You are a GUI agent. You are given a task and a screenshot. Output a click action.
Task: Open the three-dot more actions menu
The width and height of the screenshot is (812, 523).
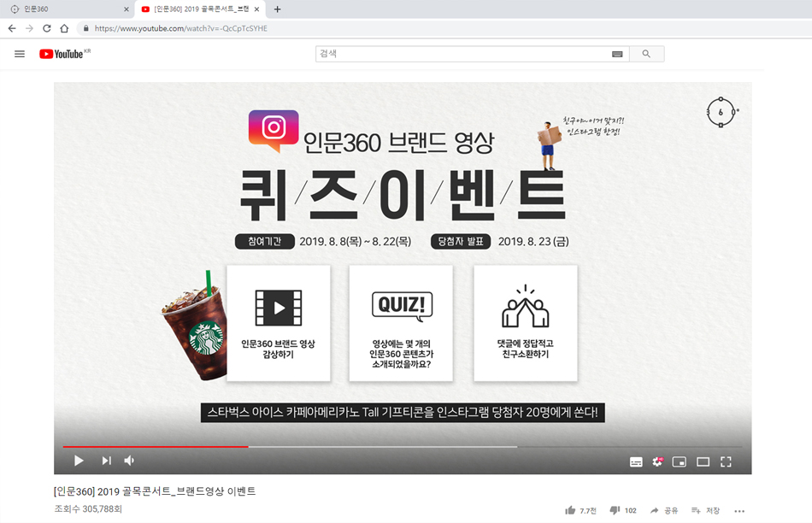739,511
